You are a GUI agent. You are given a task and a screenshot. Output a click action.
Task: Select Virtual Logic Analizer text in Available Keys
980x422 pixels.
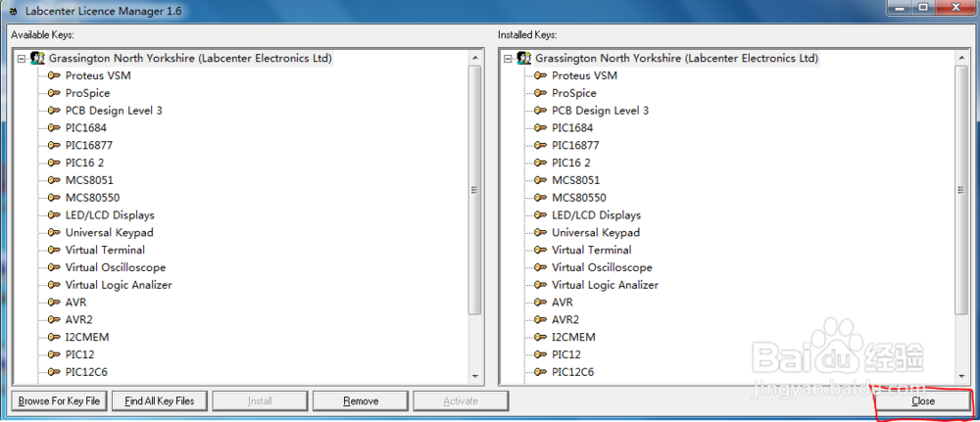[119, 285]
